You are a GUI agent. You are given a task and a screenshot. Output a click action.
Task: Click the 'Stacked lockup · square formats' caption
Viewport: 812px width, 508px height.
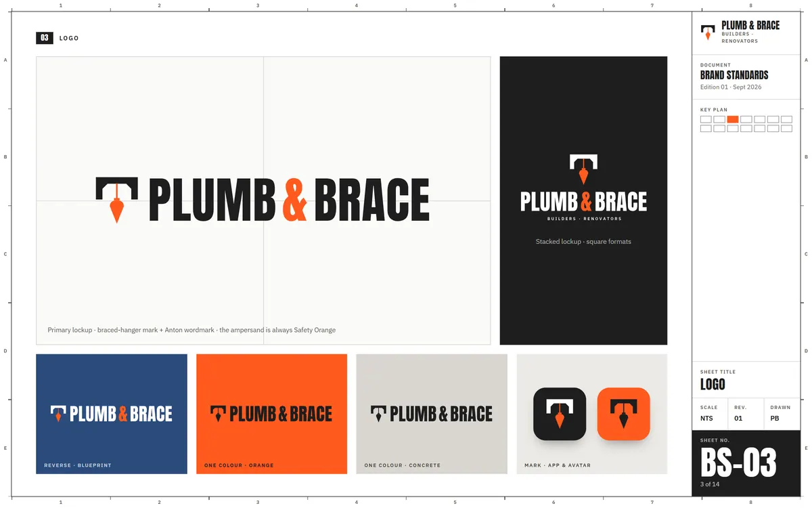pos(583,241)
